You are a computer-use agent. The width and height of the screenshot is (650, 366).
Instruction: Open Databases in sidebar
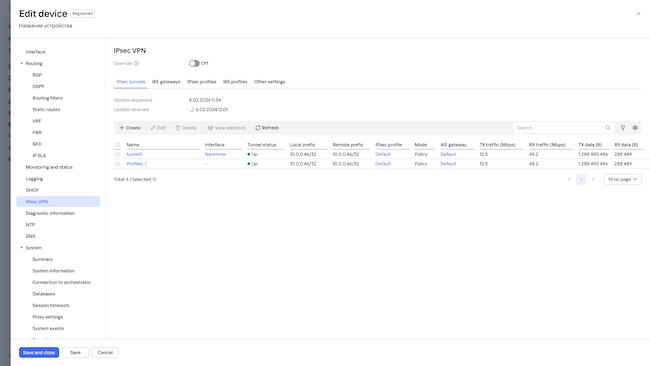(x=44, y=294)
